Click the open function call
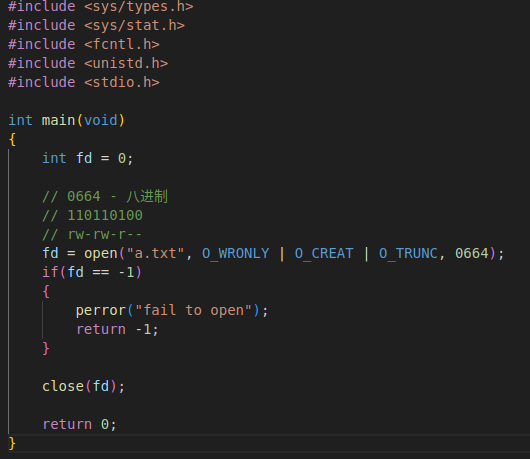This screenshot has width=530, height=459. point(100,253)
